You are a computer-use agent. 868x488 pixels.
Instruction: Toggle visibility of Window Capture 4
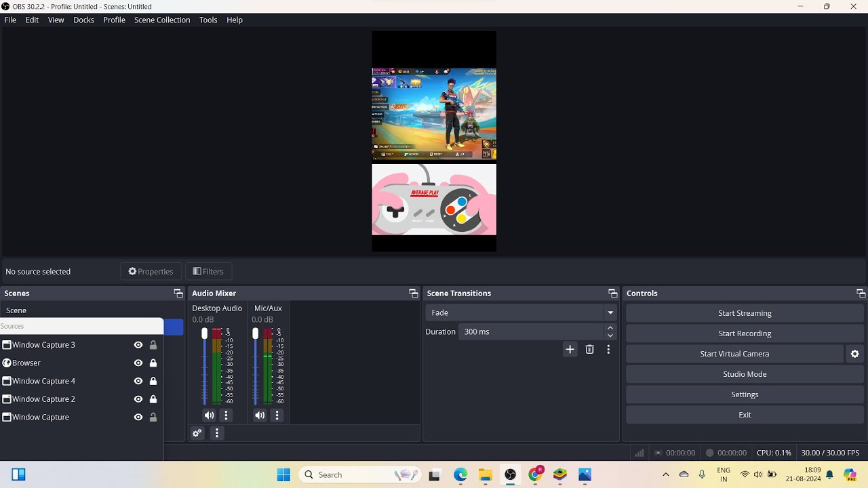tap(138, 381)
